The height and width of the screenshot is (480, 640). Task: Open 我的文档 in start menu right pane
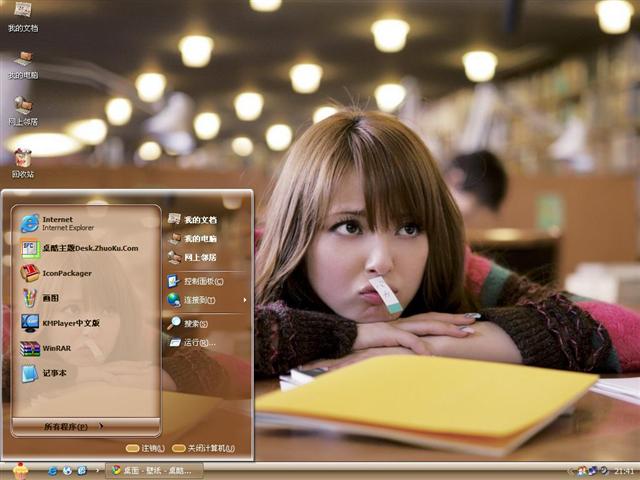(x=192, y=220)
